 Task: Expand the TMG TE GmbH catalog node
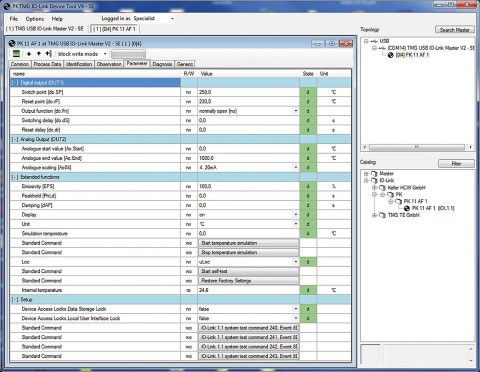374,215
